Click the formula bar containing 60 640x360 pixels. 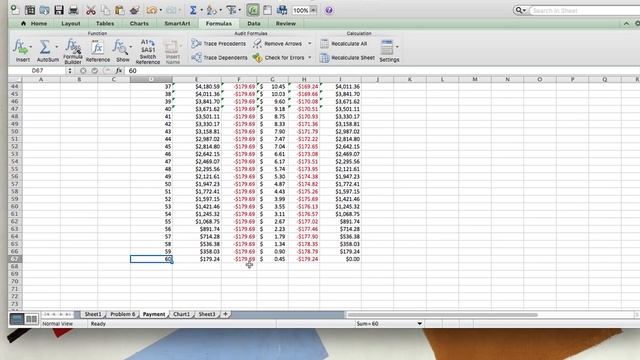[x=382, y=71]
